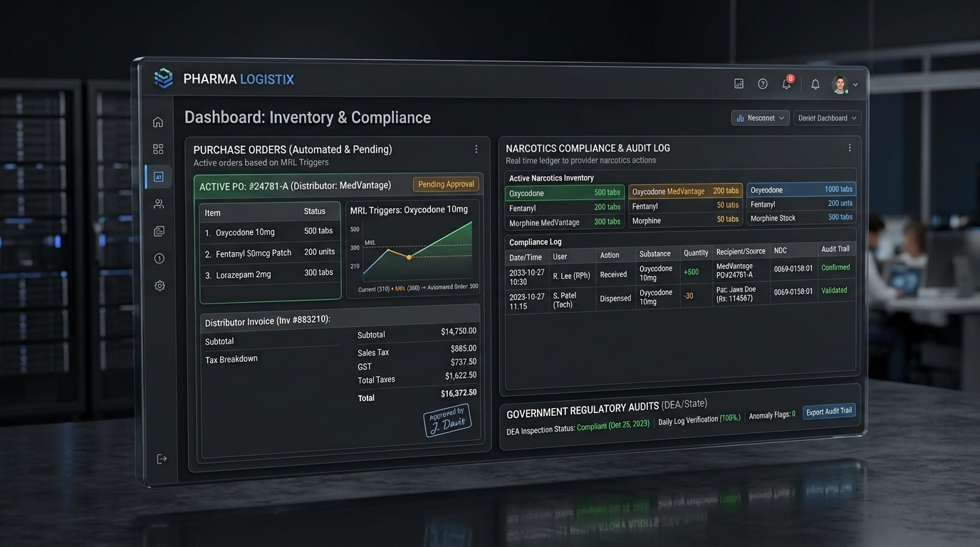Click the green Oxycodone 500 tabs inventory cell
Screen dimensions: 980x547
pyautogui.click(x=565, y=192)
